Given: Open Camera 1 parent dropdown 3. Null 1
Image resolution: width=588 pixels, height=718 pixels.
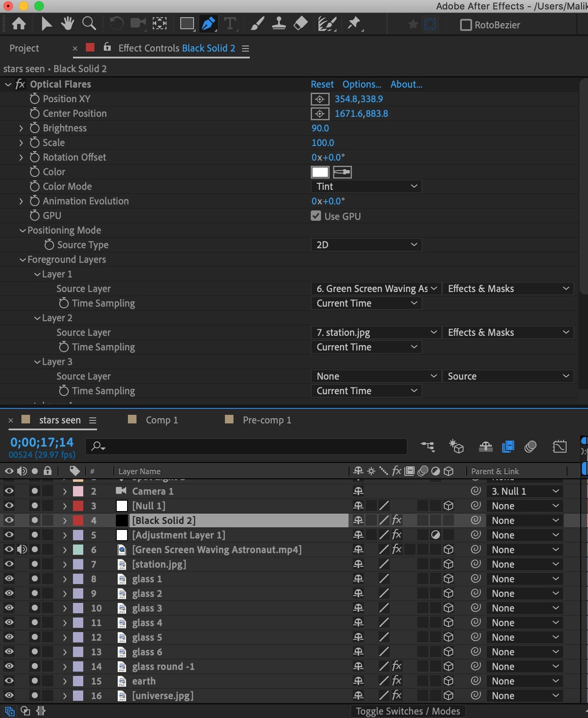Looking at the screenshot, I should (524, 491).
